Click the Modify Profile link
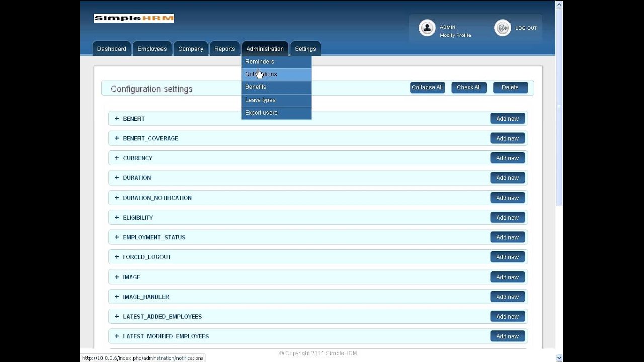 455,35
